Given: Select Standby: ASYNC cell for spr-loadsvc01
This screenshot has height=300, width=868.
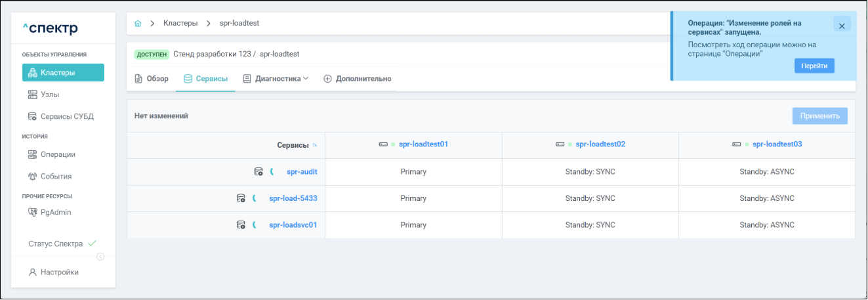Looking at the screenshot, I should click(x=766, y=225).
